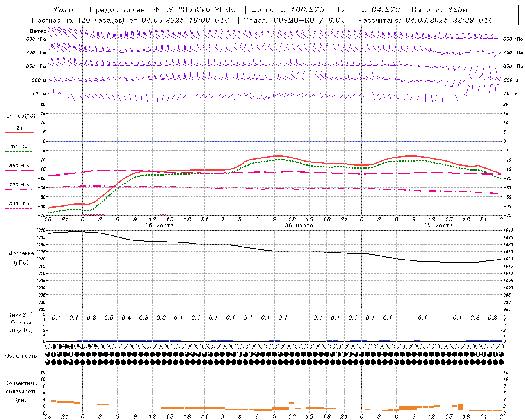Image resolution: width=525 pixels, height=420 pixels.
Task: Click the "Давление" pressure panel label
Action: click(21, 253)
